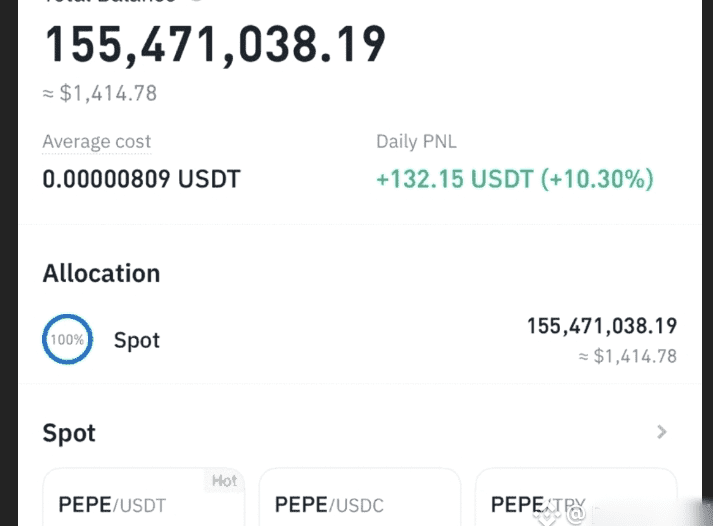Image resolution: width=713 pixels, height=526 pixels.
Task: Click 155,471,038.19 in the Spot allocation row
Action: pyautogui.click(x=602, y=326)
